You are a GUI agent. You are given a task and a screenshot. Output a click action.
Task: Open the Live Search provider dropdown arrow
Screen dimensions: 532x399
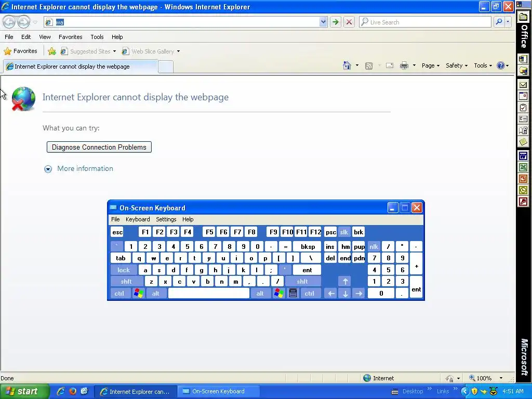click(508, 22)
